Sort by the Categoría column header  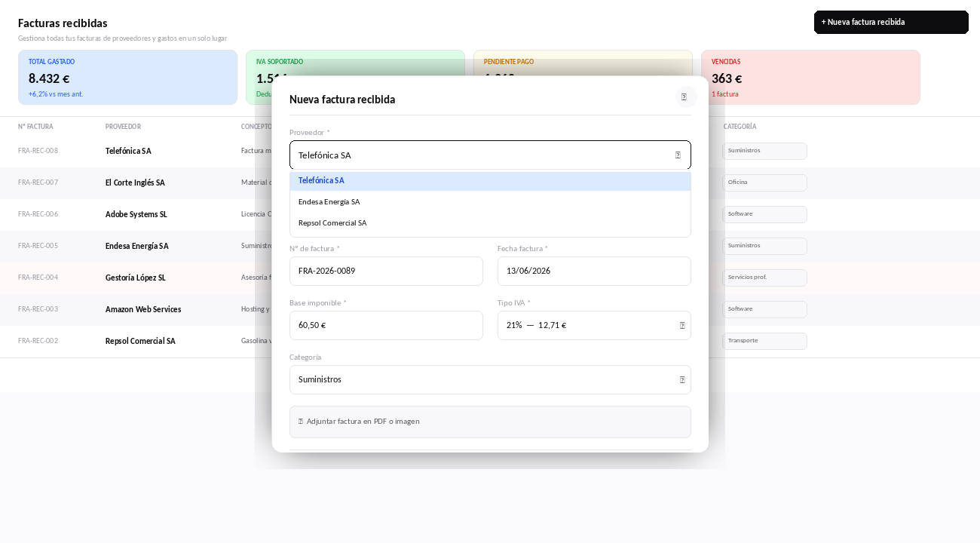(x=740, y=127)
